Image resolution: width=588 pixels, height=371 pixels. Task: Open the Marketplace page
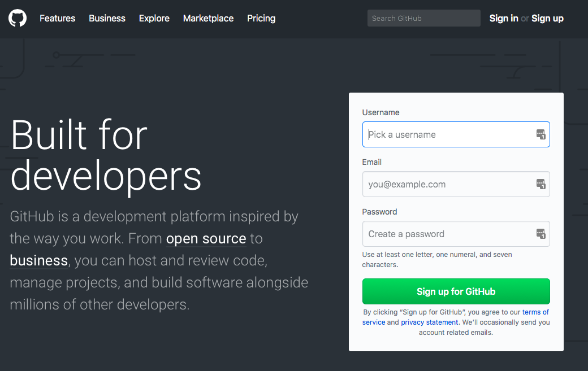click(x=208, y=18)
